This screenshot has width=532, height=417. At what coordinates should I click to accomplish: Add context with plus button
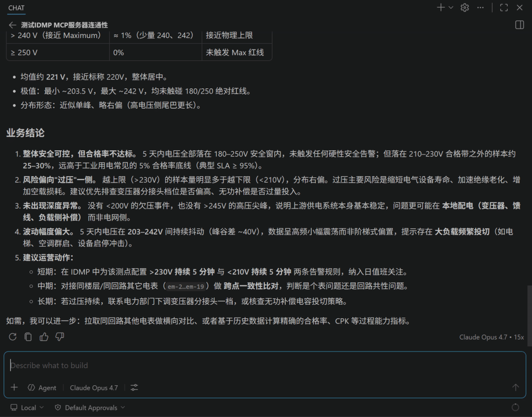pos(14,387)
